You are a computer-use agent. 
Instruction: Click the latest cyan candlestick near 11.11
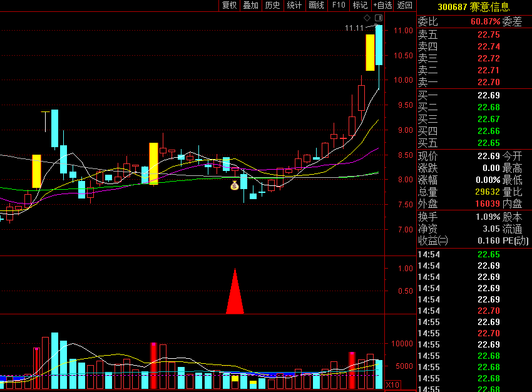(x=379, y=45)
